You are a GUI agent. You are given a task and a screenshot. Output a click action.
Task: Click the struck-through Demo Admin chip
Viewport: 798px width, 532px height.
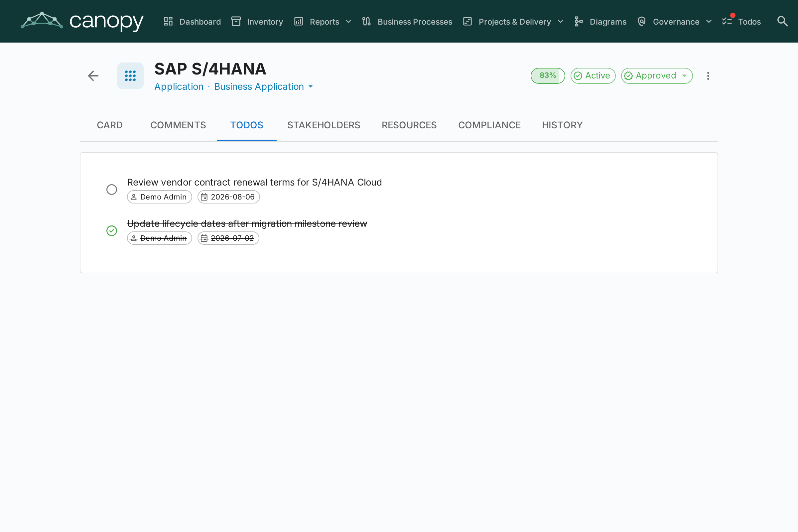pyautogui.click(x=160, y=238)
